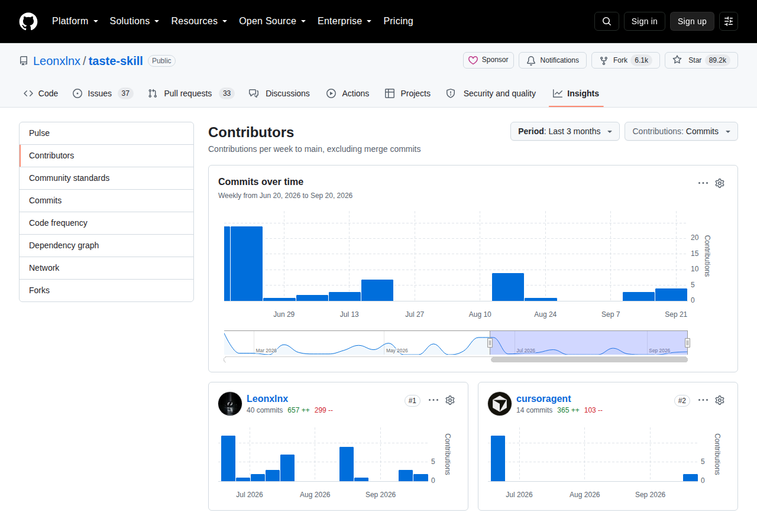
Task: Click the Sponsor heart button
Action: (489, 60)
